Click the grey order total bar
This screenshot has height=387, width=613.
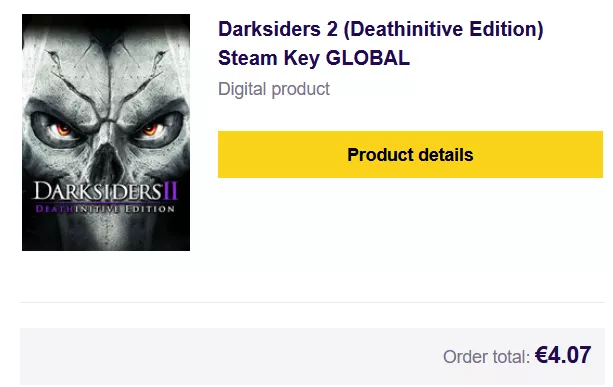[312, 357]
